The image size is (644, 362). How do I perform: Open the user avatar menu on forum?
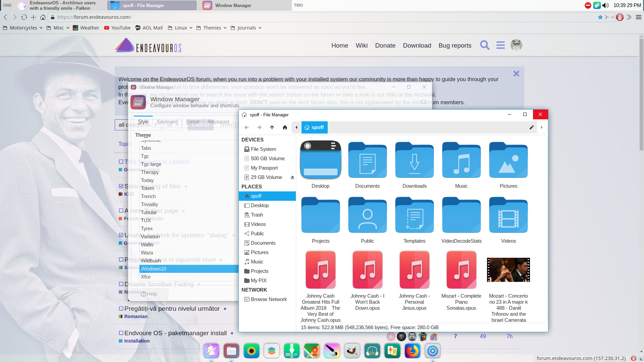pos(516,45)
